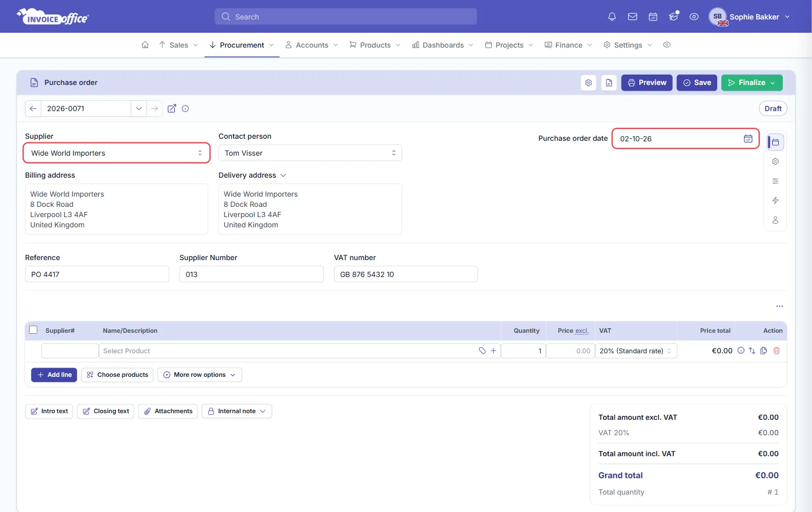Viewport: 812px width, 512px height.
Task: Open order number dropdown chevron
Action: pyautogui.click(x=139, y=109)
